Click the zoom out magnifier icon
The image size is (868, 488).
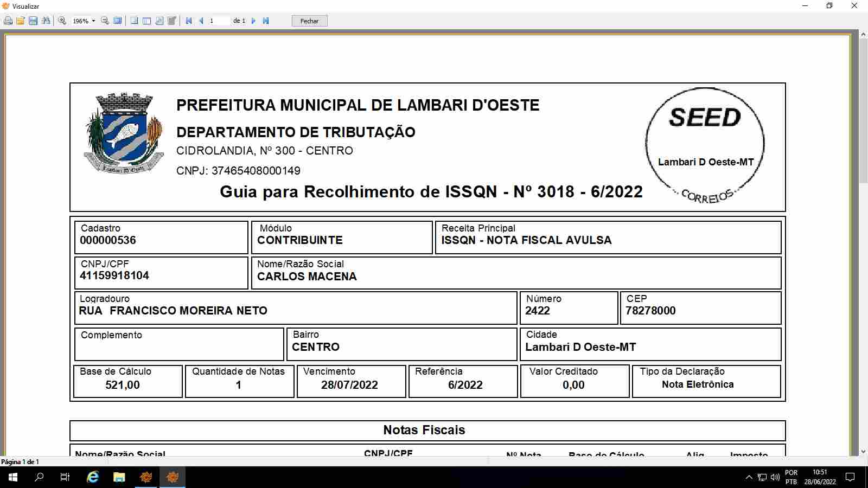[x=105, y=21]
